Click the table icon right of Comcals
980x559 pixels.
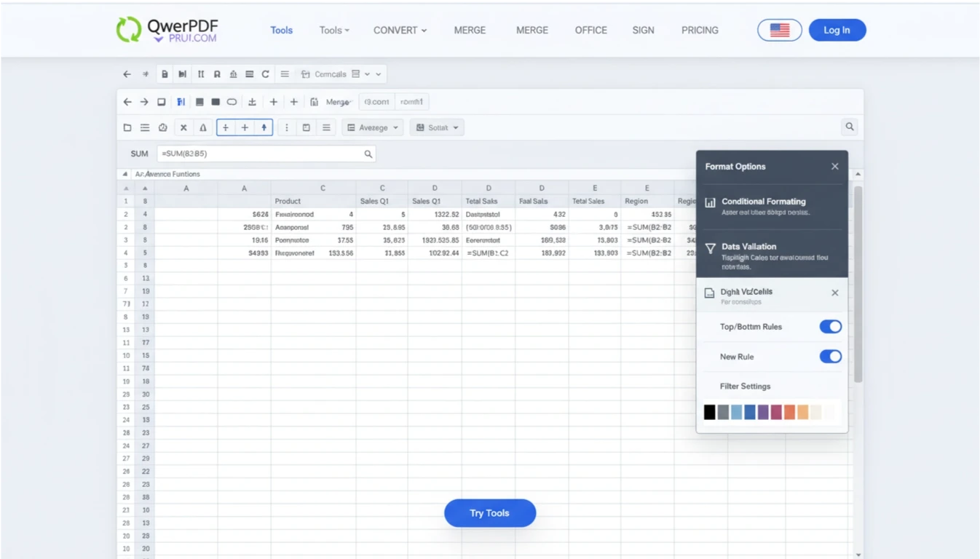(356, 74)
